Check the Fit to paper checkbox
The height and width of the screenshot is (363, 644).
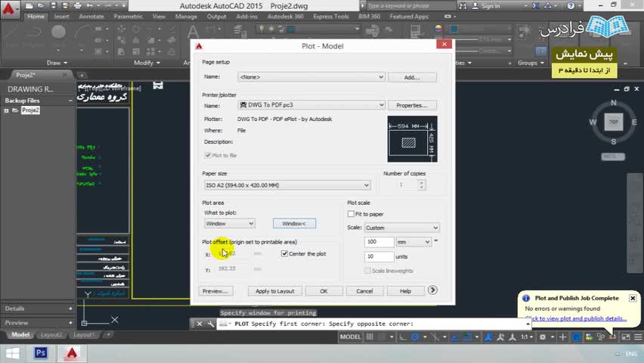pyautogui.click(x=351, y=214)
